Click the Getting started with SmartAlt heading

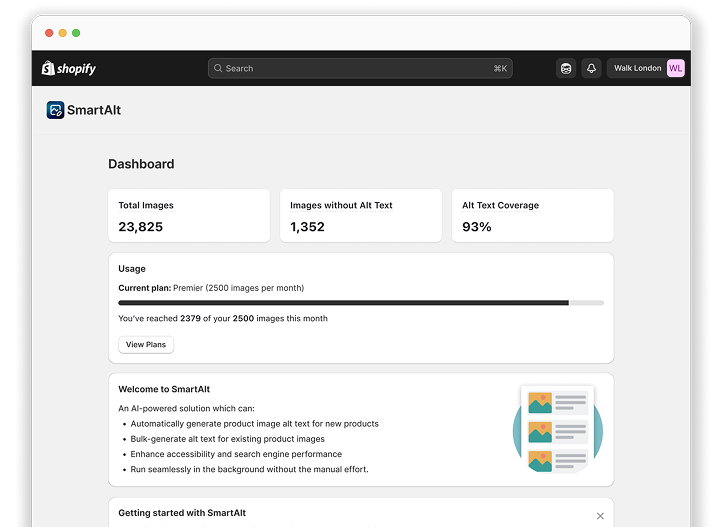(x=182, y=513)
